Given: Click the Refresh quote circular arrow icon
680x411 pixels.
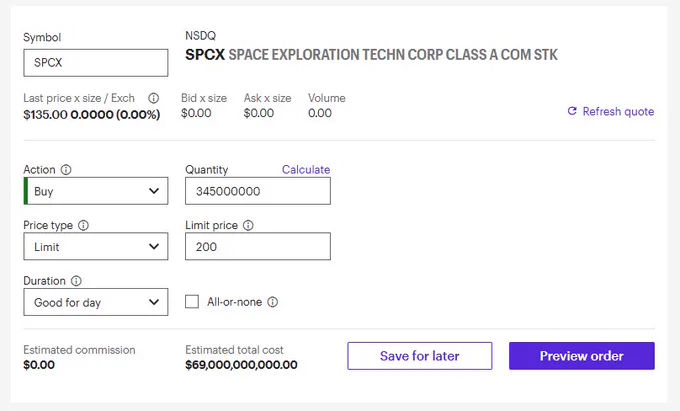Looking at the screenshot, I should [x=572, y=111].
